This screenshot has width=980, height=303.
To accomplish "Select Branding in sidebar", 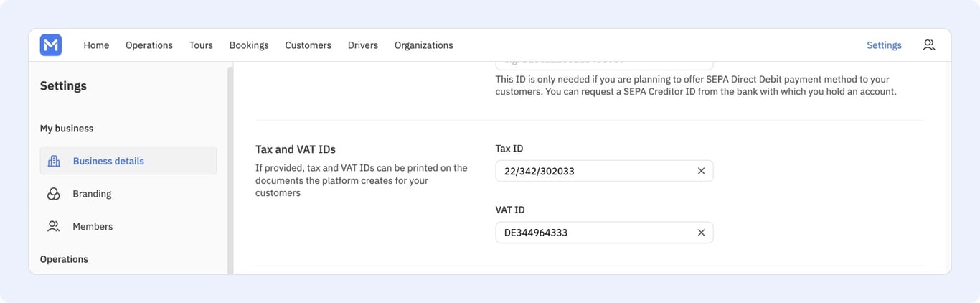I will point(128,194).
